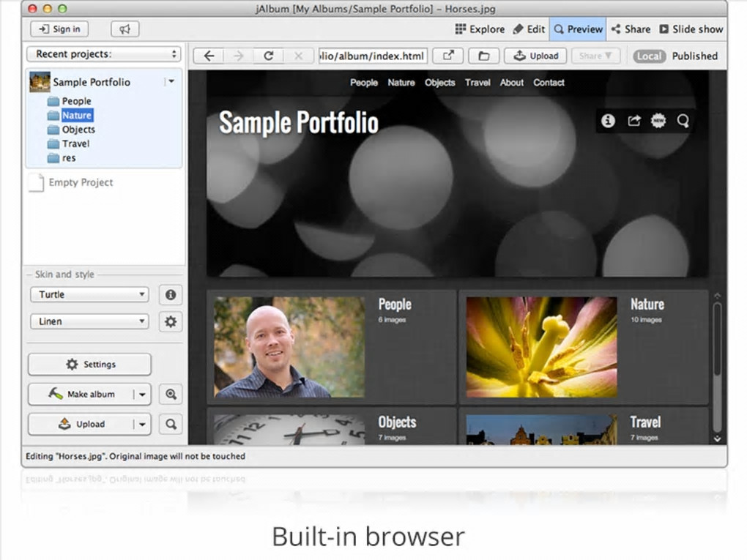Click the megaphone announcements icon
The width and height of the screenshot is (747, 560).
[x=124, y=29]
